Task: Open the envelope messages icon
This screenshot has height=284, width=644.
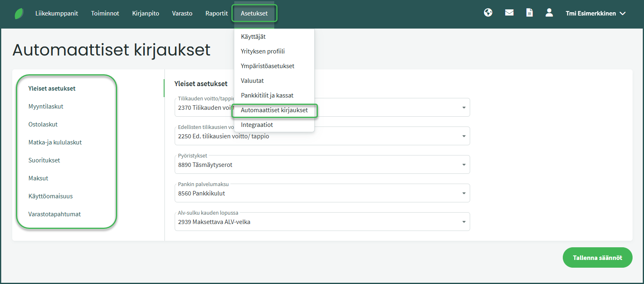Action: [x=509, y=13]
